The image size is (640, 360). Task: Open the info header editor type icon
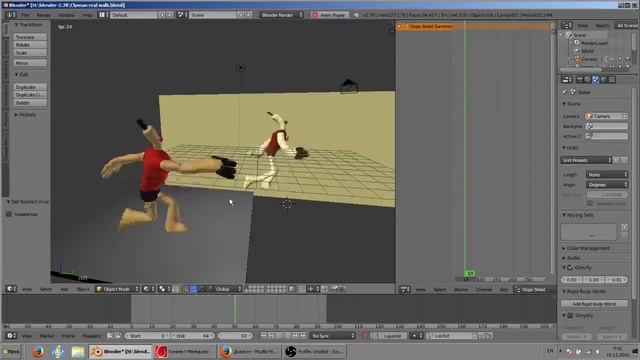click(x=11, y=15)
